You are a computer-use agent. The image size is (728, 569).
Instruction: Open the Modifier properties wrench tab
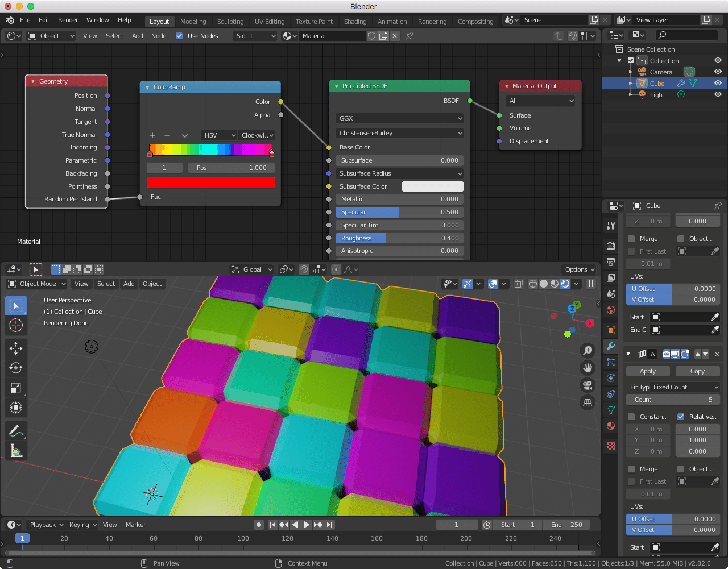click(x=611, y=346)
